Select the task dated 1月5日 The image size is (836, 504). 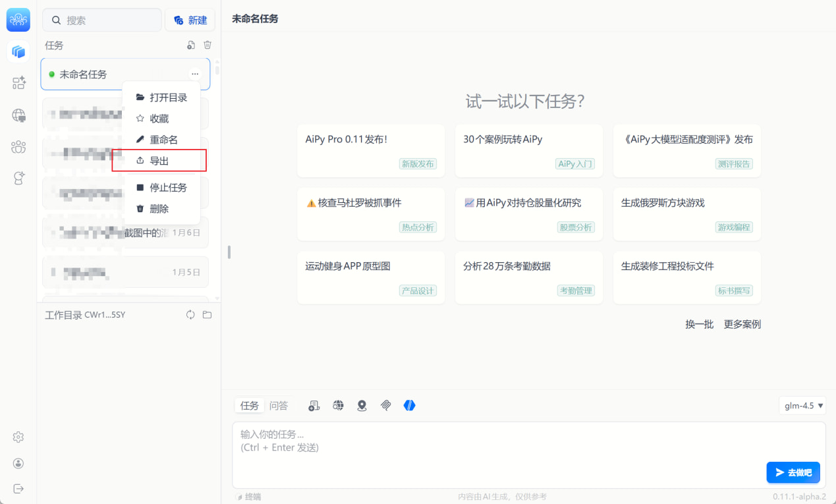125,272
